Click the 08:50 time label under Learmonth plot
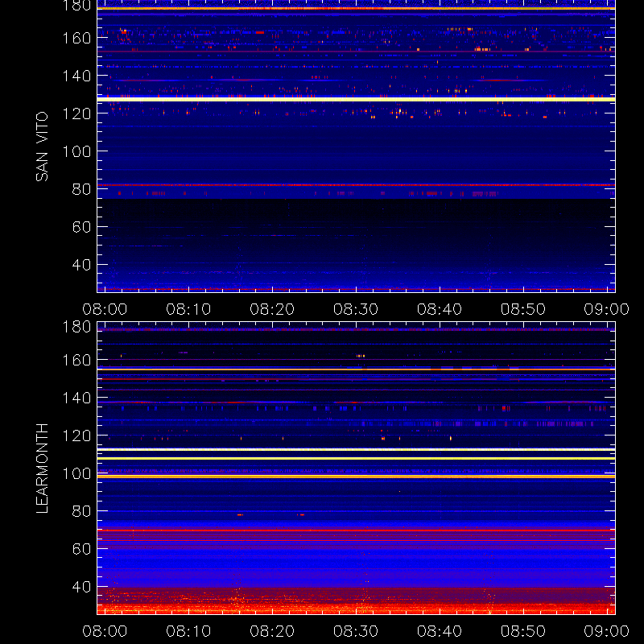This screenshot has height=644, width=644. tap(523, 631)
